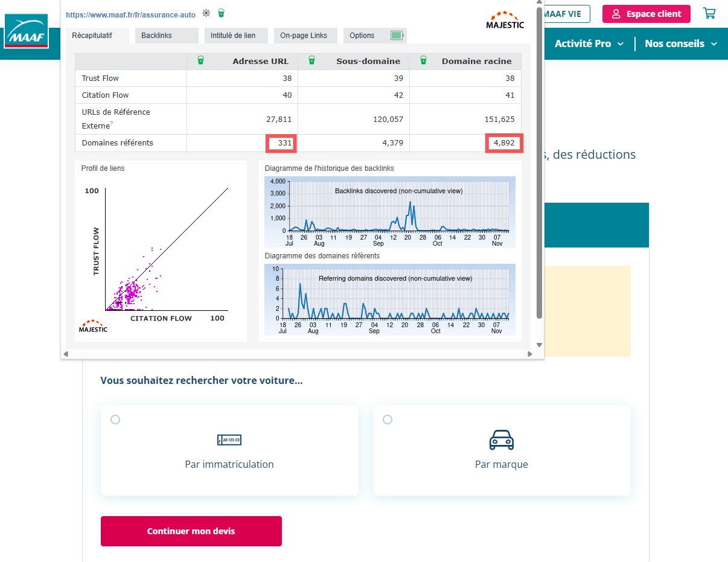Image resolution: width=728 pixels, height=562 pixels.
Task: Click the MAAF logo
Action: pos(26,31)
